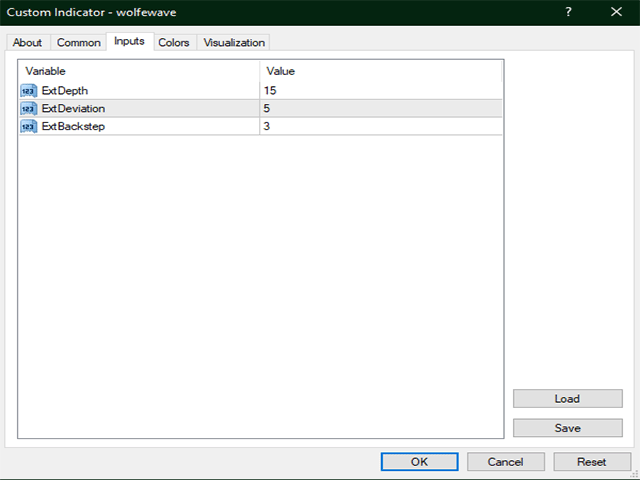This screenshot has height=480, width=640.
Task: Close the Custom Indicator dialog
Action: click(616, 12)
